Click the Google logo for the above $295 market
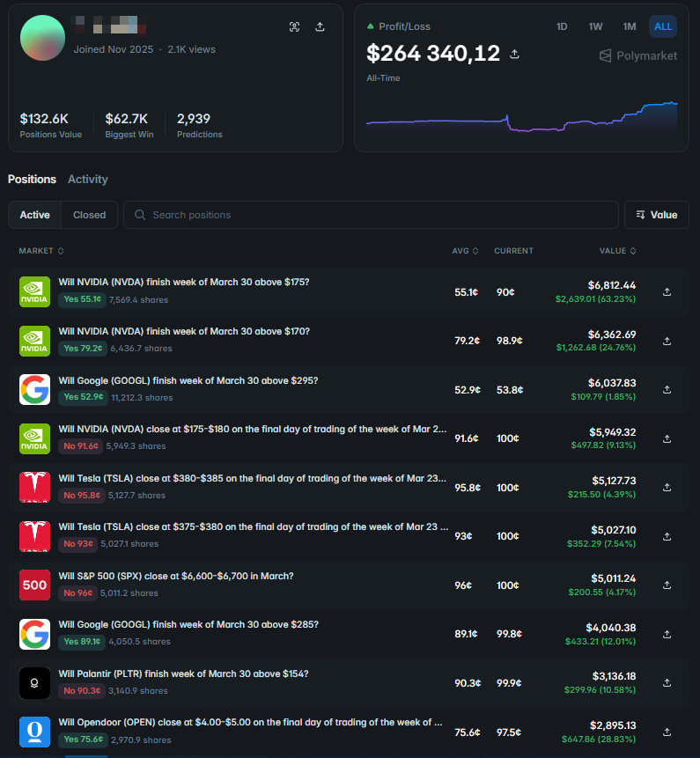Image resolution: width=700 pixels, height=758 pixels. [x=35, y=390]
